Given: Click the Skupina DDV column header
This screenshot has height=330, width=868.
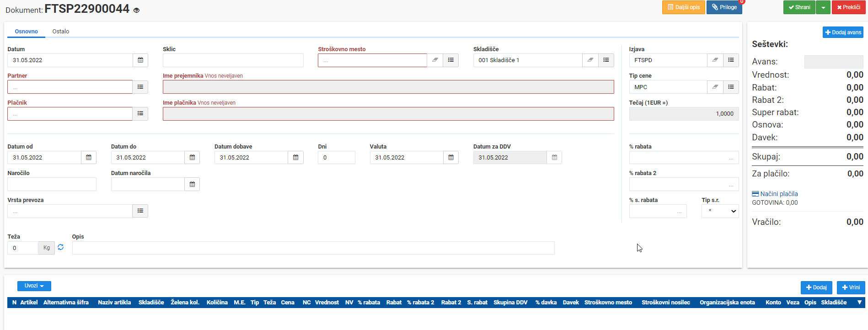Looking at the screenshot, I should coord(510,303).
